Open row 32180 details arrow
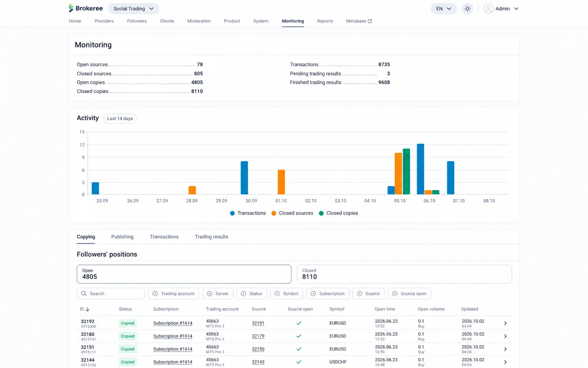This screenshot has width=588, height=368. (x=505, y=336)
